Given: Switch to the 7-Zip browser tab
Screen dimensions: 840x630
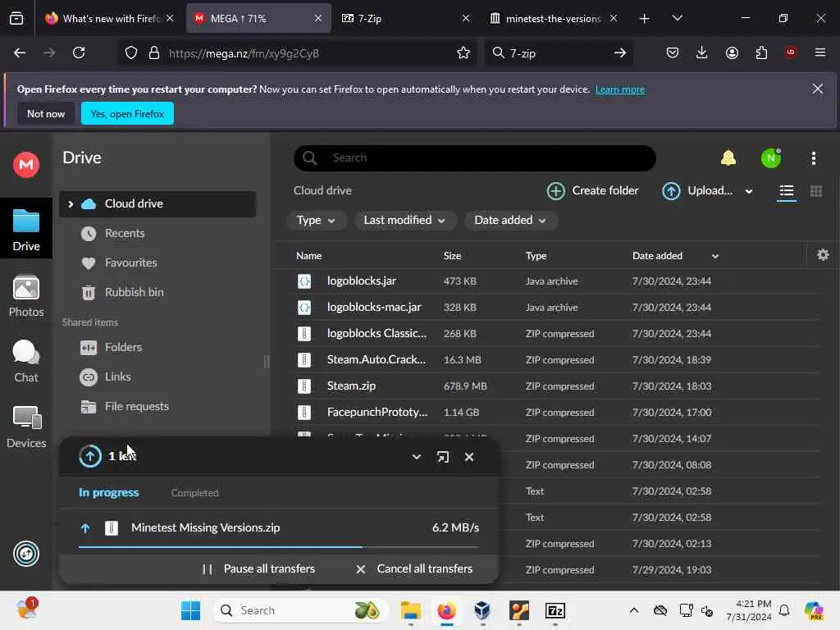Looking at the screenshot, I should (404, 18).
